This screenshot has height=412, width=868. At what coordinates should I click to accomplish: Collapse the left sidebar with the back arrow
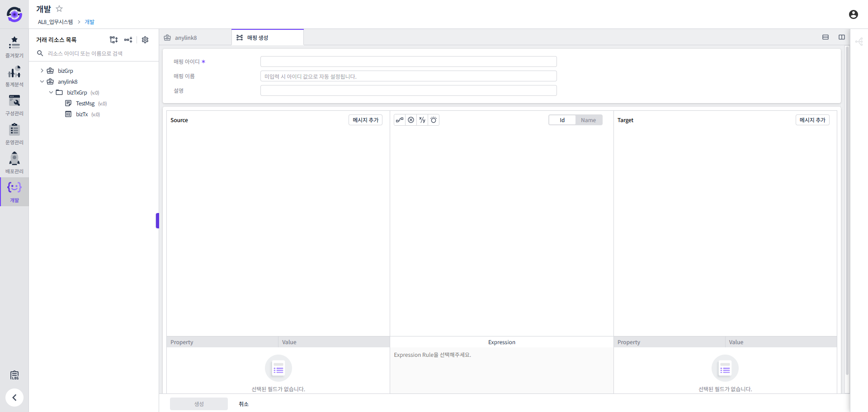[14, 398]
